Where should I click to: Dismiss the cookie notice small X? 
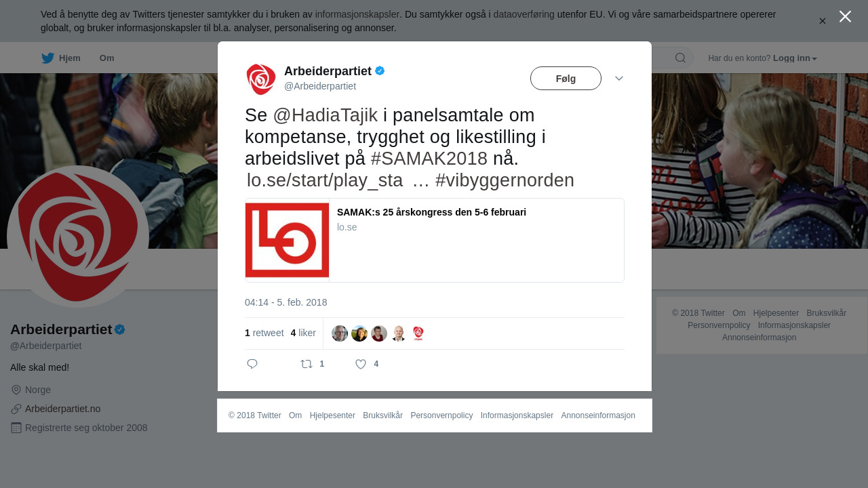coord(822,21)
